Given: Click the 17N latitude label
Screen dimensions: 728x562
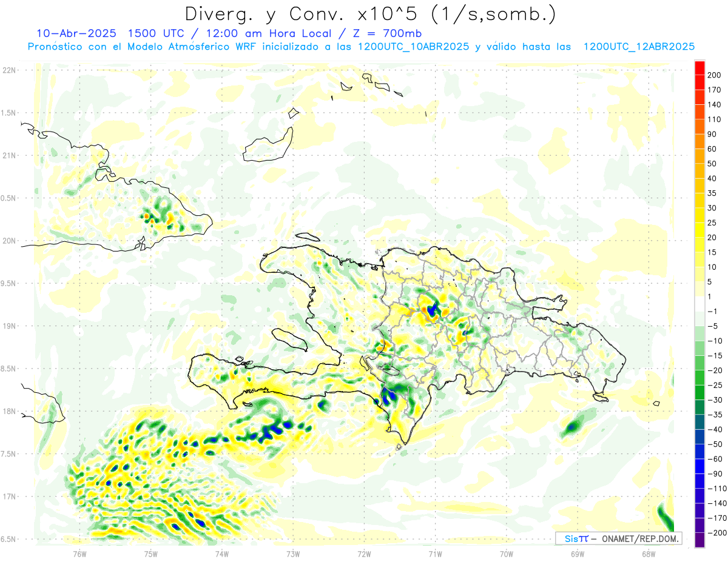Looking at the screenshot, I should coord(8,497).
